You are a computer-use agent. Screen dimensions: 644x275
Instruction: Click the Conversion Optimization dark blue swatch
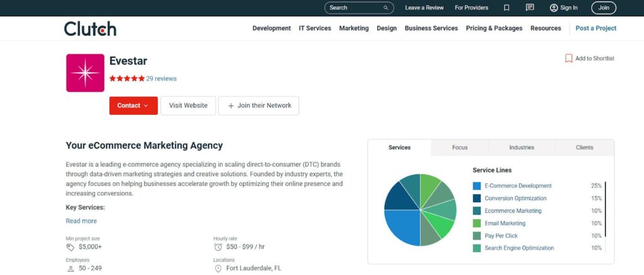click(477, 198)
